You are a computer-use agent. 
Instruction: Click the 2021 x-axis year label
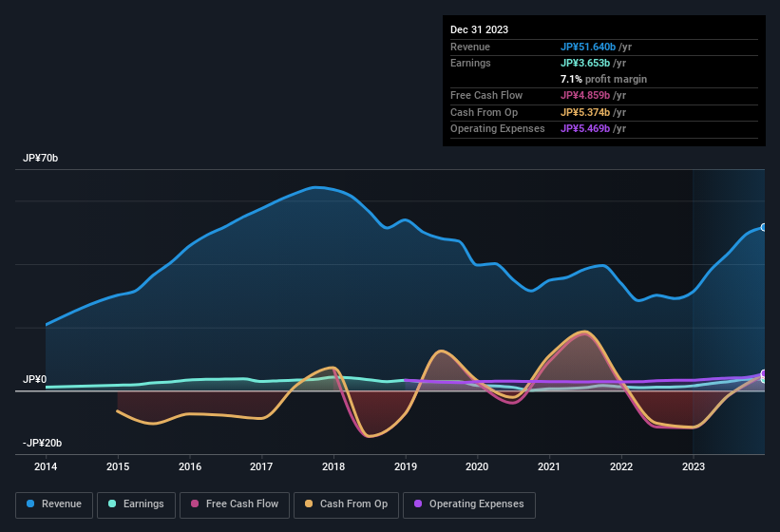[x=549, y=466]
